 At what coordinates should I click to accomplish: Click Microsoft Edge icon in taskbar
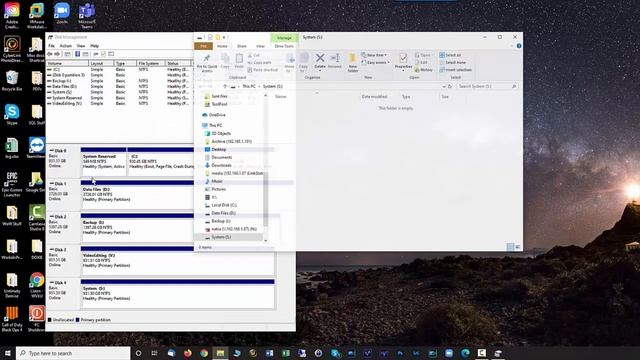click(x=465, y=353)
